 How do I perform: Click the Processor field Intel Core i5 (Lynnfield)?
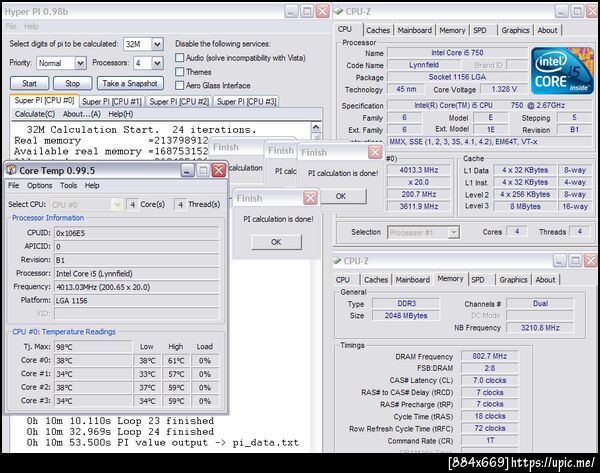pyautogui.click(x=137, y=274)
